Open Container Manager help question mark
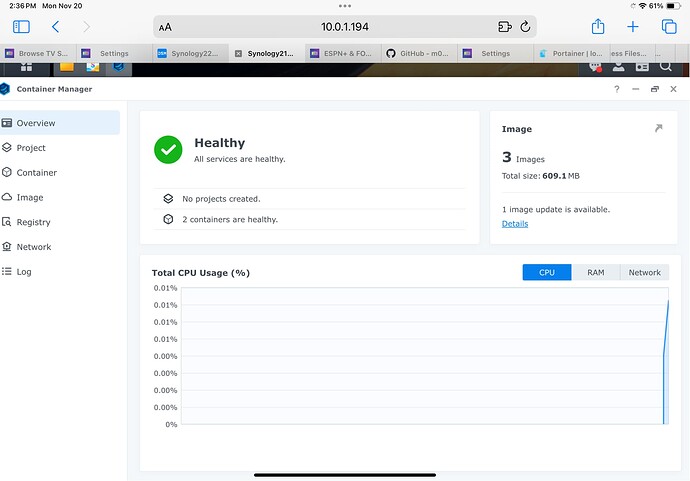 pos(616,89)
